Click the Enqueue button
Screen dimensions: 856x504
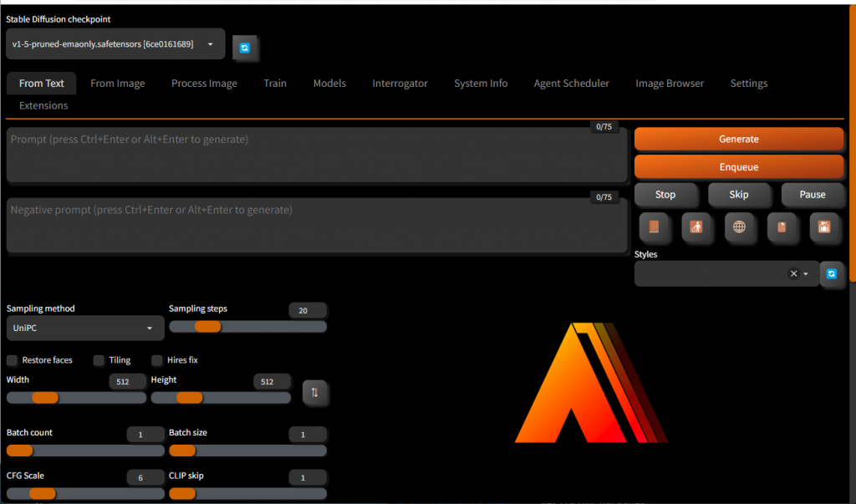[x=739, y=166]
